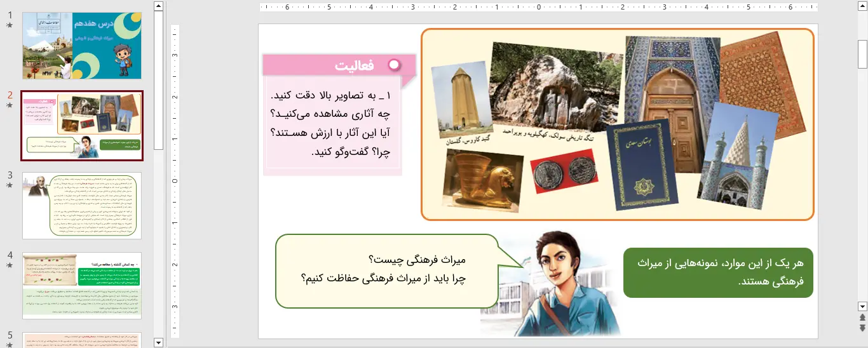
Task: Click the speech bubble text 'میراث فرهنگی چیست؟'
Action: pos(417,260)
